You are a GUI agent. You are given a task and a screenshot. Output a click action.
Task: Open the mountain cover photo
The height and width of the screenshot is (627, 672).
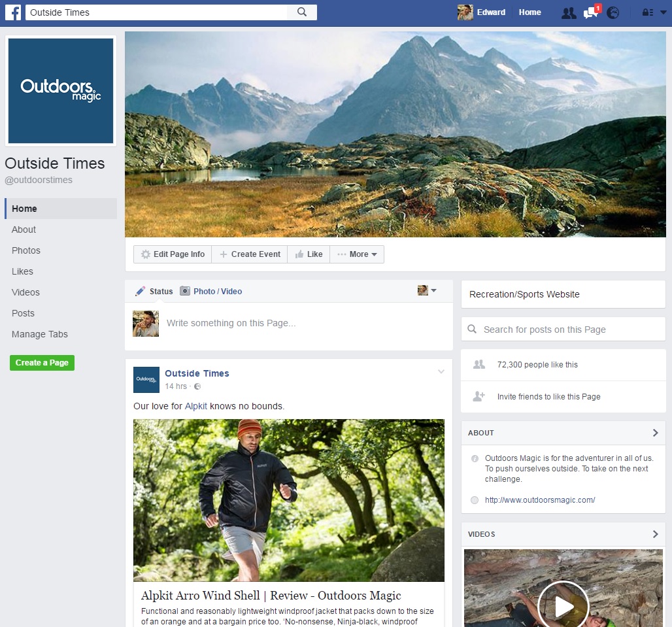(395, 134)
